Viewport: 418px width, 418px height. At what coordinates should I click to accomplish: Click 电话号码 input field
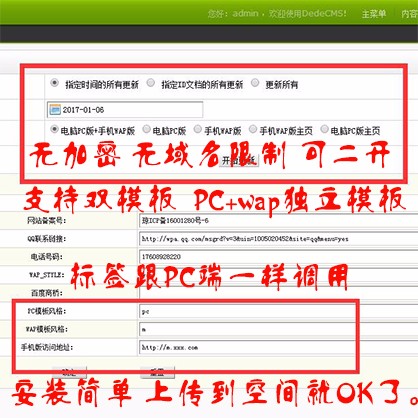[x=278, y=257]
